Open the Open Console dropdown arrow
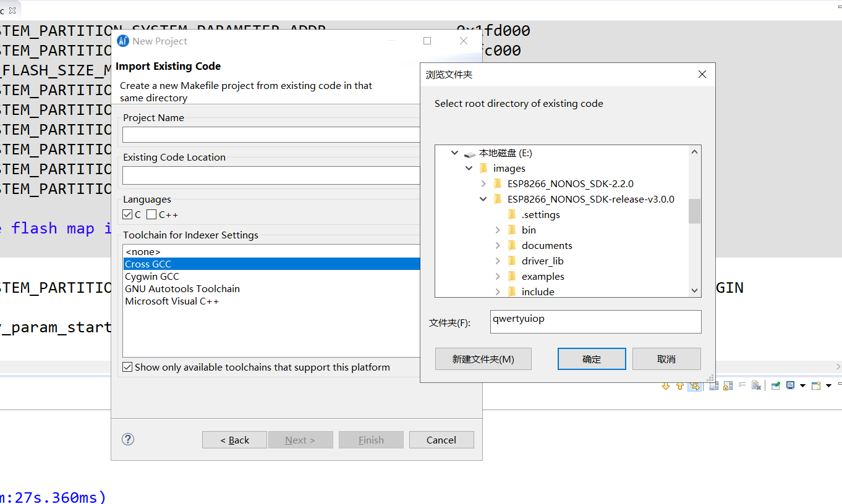The image size is (842, 504). pyautogui.click(x=828, y=386)
